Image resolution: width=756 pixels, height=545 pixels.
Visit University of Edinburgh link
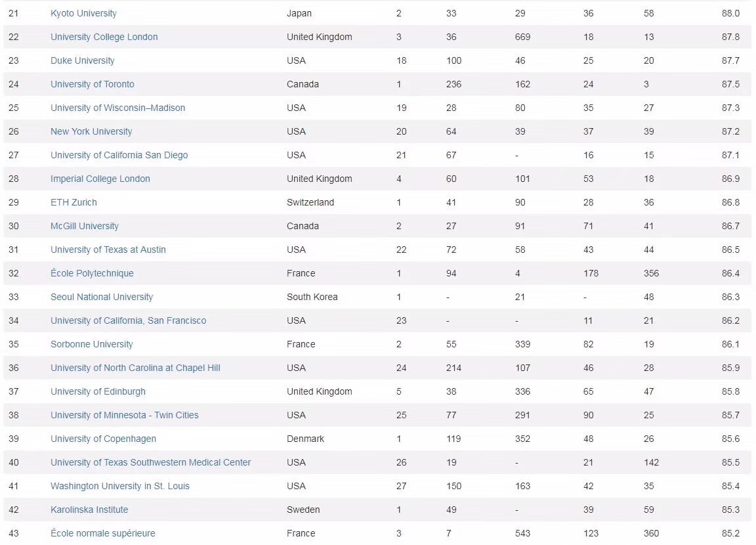coord(98,391)
